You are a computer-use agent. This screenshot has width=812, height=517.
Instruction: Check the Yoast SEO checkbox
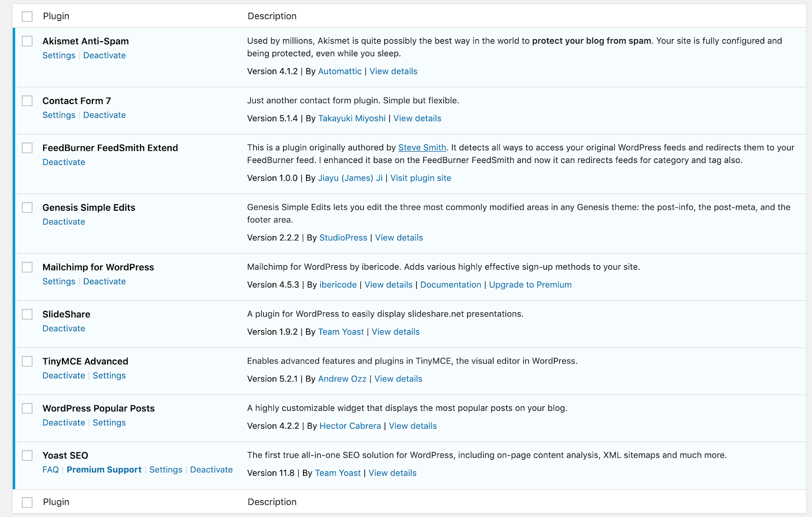tap(27, 456)
